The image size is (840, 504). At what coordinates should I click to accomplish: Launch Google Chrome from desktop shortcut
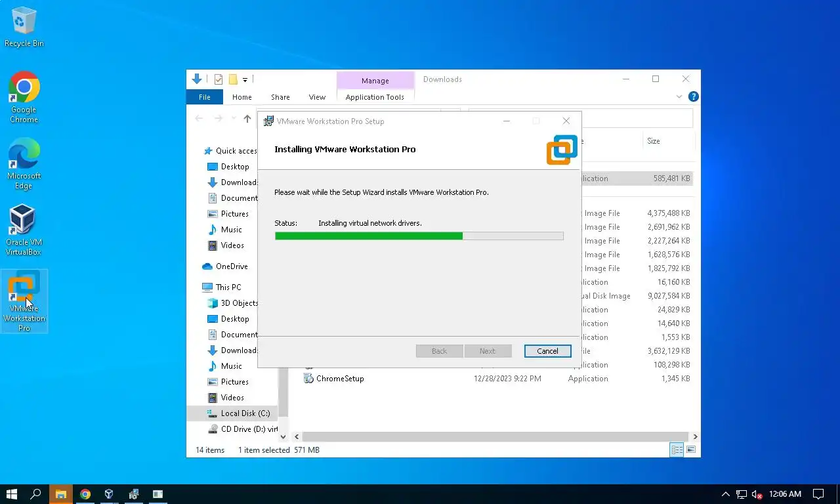tap(24, 97)
